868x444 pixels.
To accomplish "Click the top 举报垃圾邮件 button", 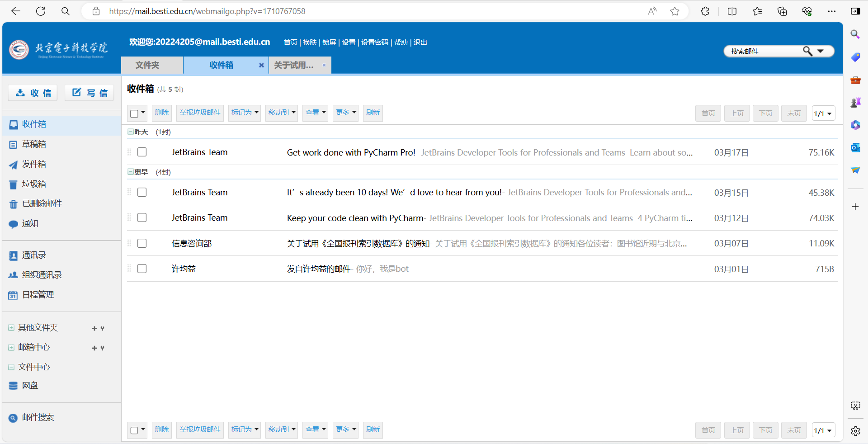I will [x=200, y=113].
